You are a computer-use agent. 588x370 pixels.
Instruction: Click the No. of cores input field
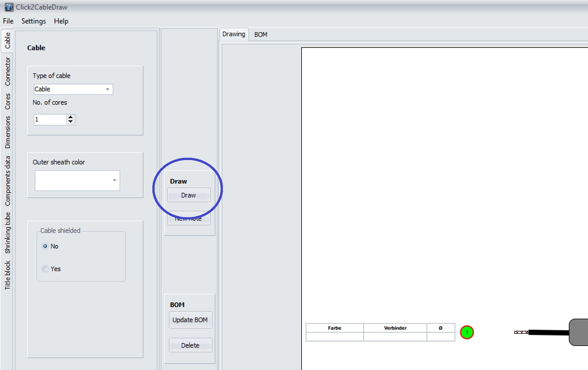[x=50, y=119]
